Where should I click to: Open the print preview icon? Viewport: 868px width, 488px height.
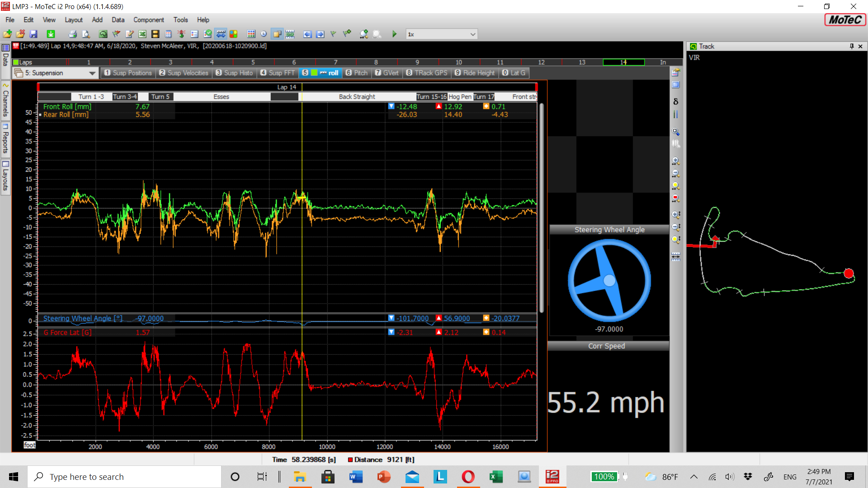click(x=85, y=34)
